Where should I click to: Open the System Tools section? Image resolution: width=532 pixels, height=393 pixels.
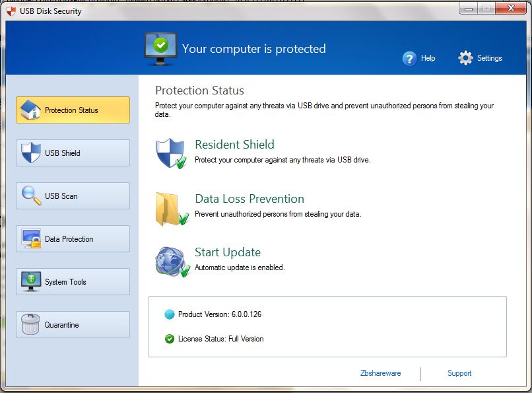[x=73, y=281]
